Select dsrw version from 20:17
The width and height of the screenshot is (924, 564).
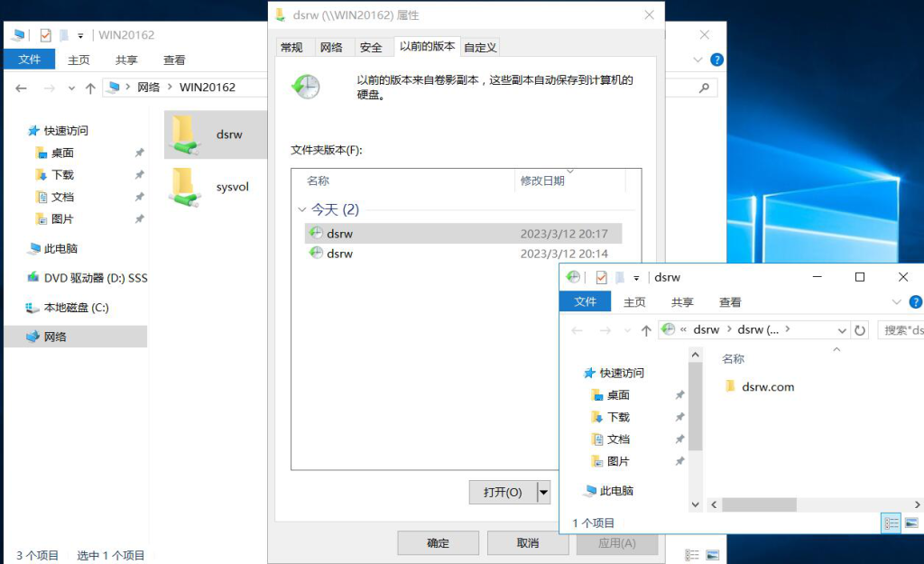pyautogui.click(x=463, y=234)
